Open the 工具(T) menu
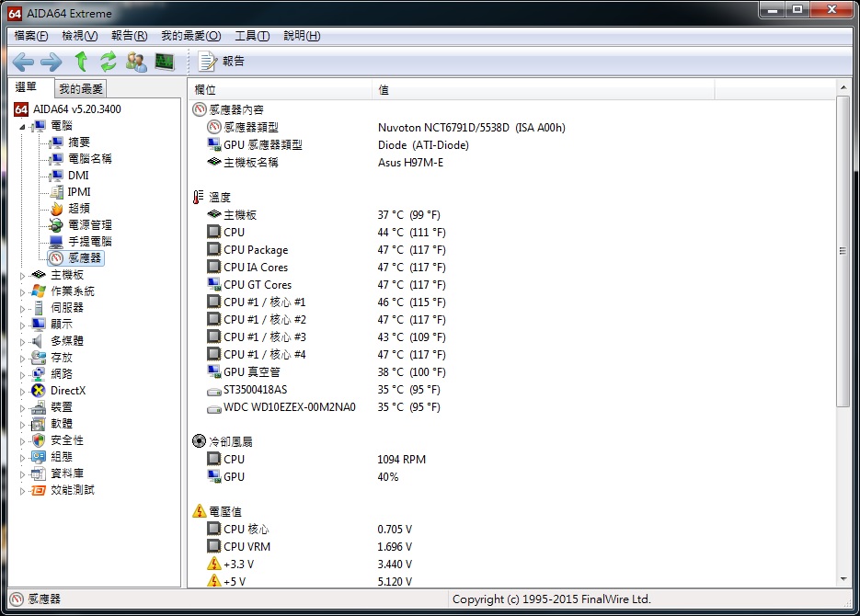 pyautogui.click(x=252, y=36)
